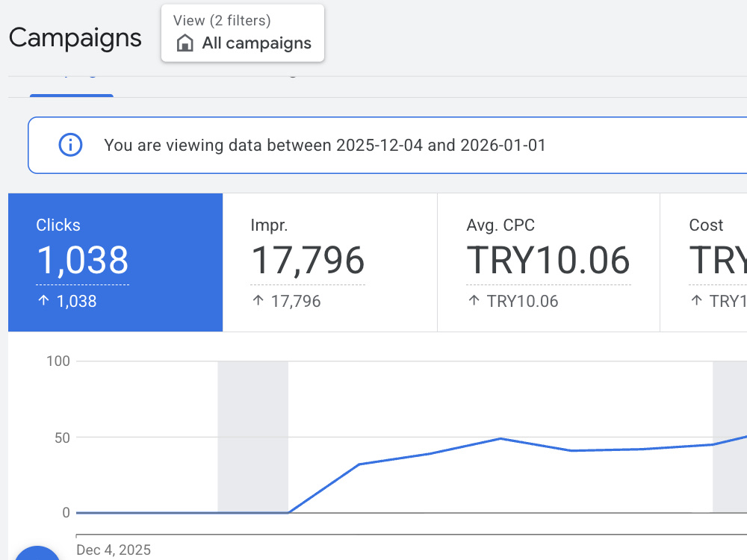
Task: Select the Clicks scorecard
Action: (x=115, y=262)
